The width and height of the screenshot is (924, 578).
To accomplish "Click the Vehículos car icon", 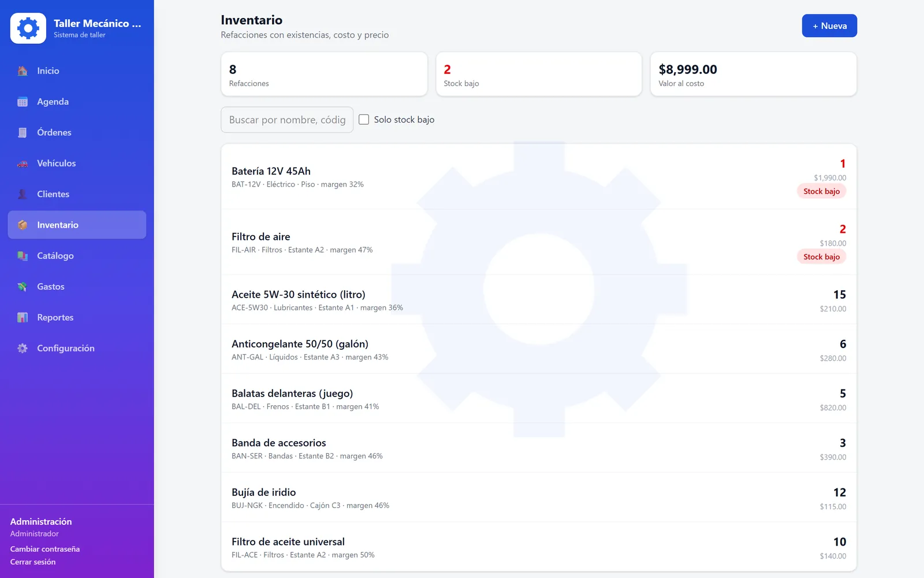I will (23, 164).
